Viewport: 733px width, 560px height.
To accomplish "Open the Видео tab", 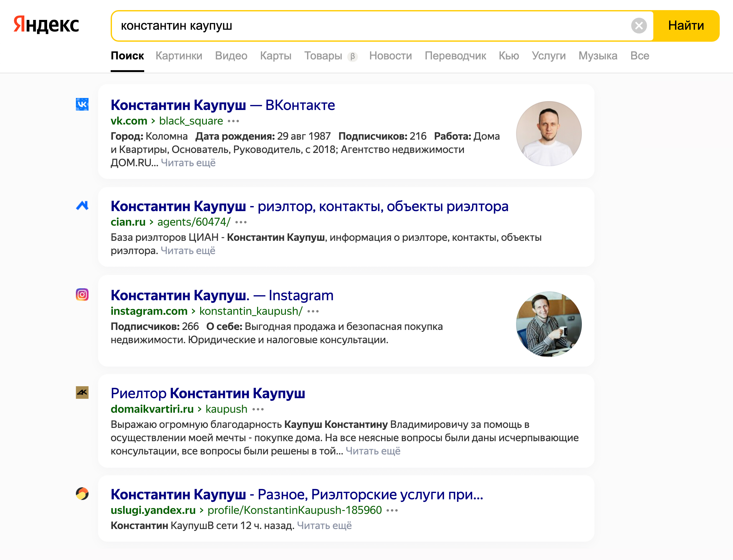I will coord(231,56).
